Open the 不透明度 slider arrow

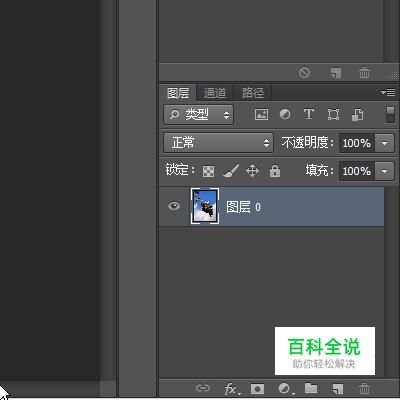point(385,143)
